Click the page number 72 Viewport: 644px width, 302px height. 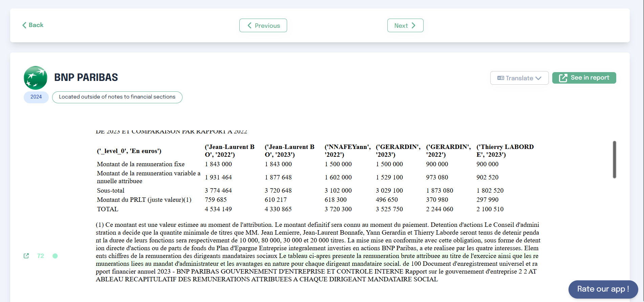pos(41,256)
